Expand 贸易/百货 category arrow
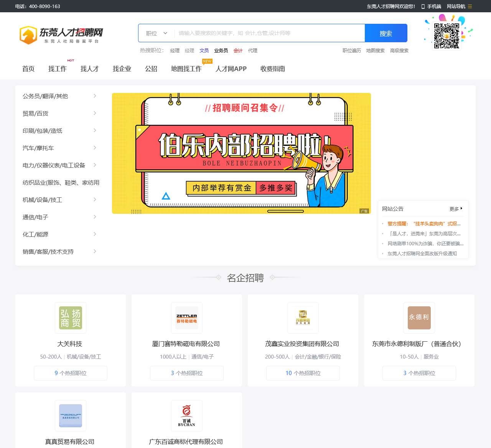 (95, 113)
